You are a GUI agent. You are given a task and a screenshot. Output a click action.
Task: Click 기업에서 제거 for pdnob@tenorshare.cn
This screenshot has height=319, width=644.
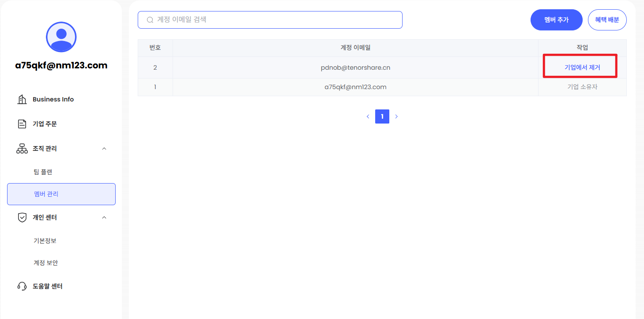pos(582,68)
